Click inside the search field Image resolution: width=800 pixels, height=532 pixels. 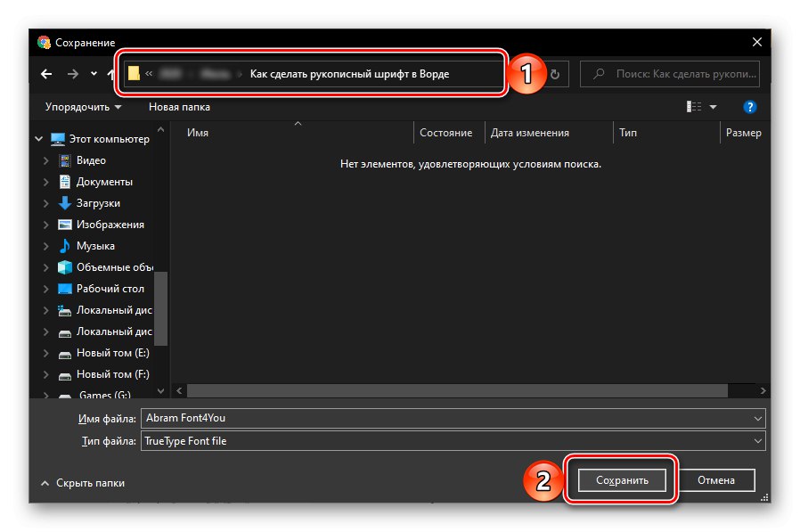pos(669,73)
